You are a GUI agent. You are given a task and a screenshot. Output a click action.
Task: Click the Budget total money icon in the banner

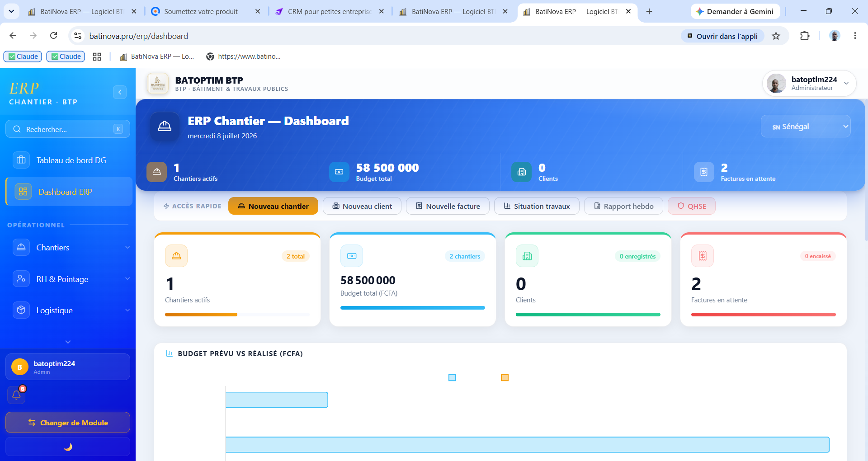coord(339,172)
